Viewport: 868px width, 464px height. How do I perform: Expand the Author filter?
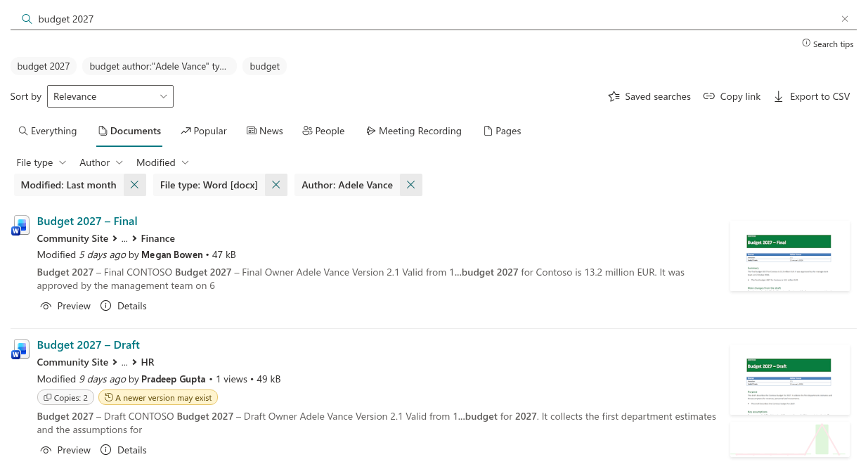coord(101,162)
